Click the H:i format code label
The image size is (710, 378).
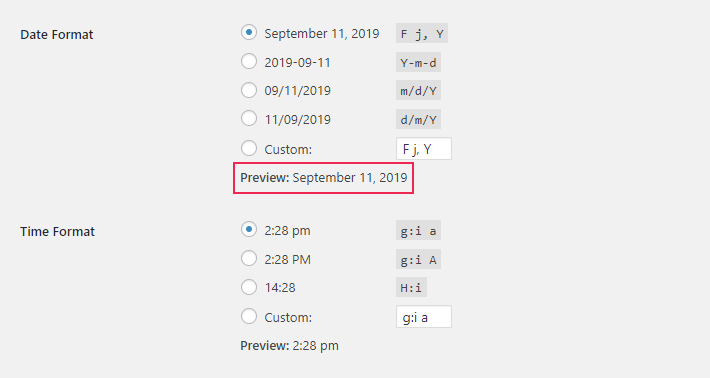click(x=411, y=288)
